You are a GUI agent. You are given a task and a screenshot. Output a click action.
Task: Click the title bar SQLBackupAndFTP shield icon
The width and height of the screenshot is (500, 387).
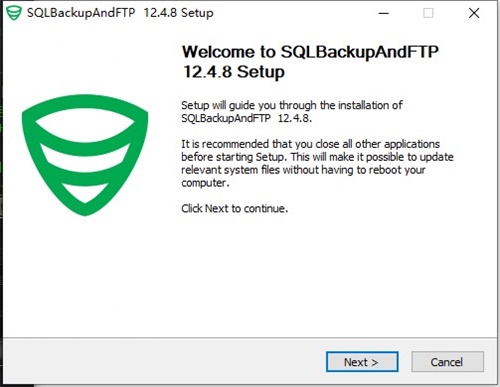click(x=14, y=13)
